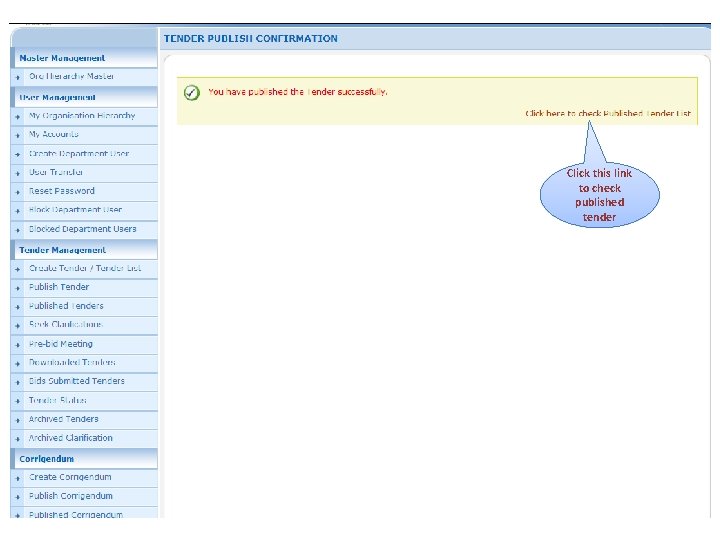Open Published Corrigendum at sidebar bottom
The width and height of the screenshot is (720, 540).
tap(76, 515)
